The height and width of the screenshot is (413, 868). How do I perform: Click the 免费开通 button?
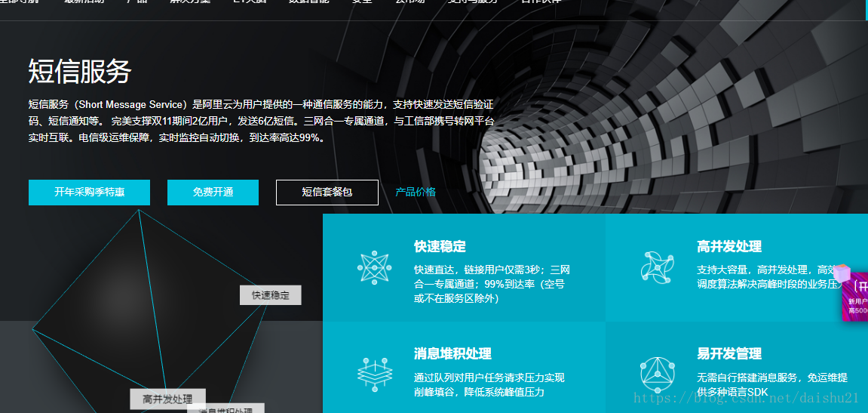pos(213,193)
